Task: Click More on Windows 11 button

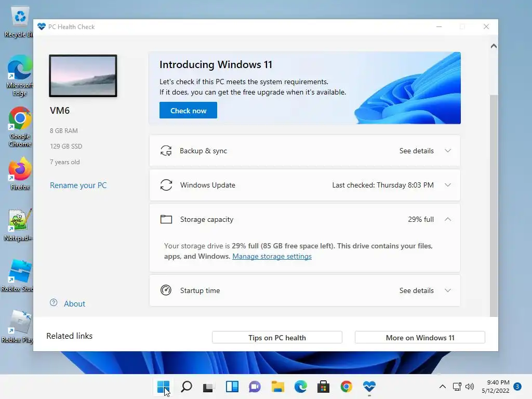Action: pos(420,338)
